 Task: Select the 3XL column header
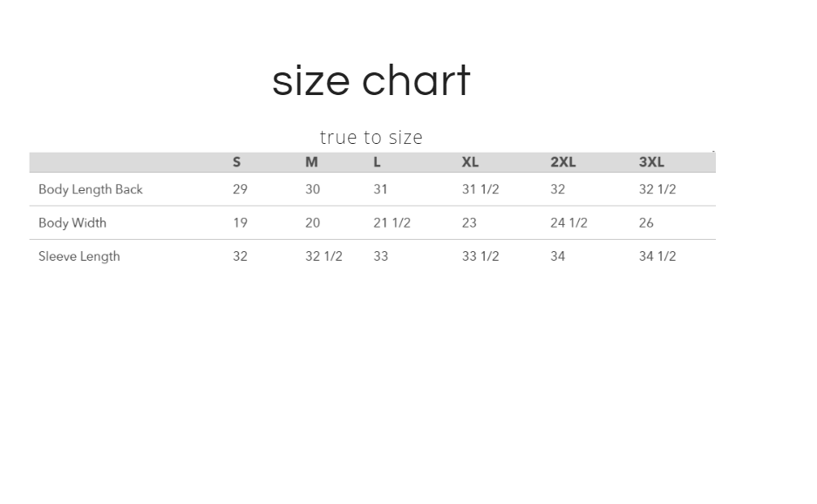coord(651,162)
